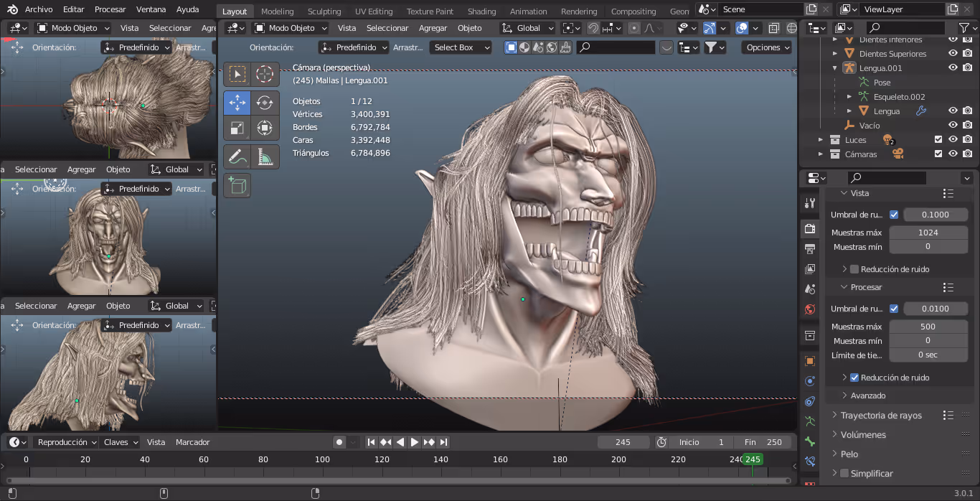The height and width of the screenshot is (501, 980).
Task: Click the Play animation button
Action: (x=415, y=442)
